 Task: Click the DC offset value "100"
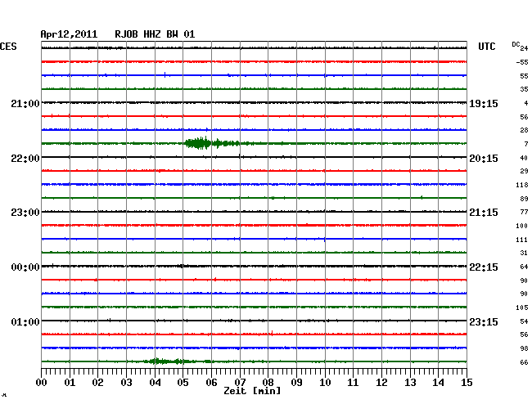point(522,226)
